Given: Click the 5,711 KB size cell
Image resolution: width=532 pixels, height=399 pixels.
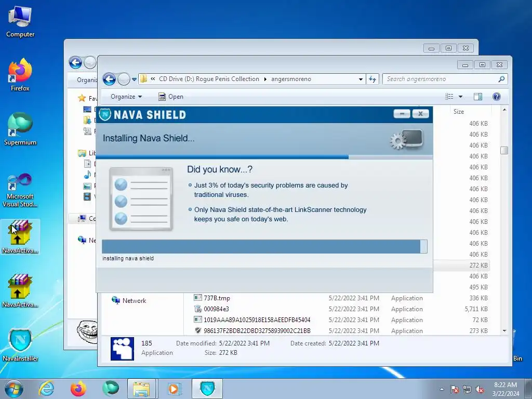Looking at the screenshot, I should 476,309.
